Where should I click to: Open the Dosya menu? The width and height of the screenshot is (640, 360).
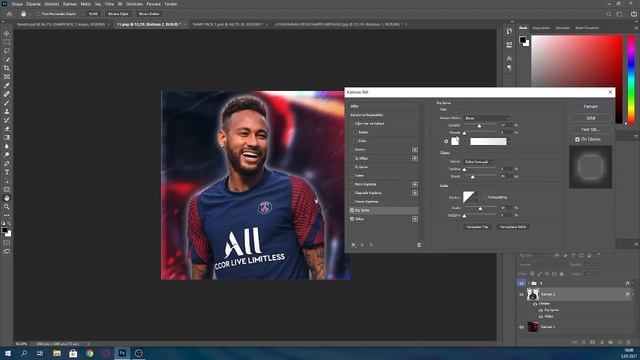point(17,4)
